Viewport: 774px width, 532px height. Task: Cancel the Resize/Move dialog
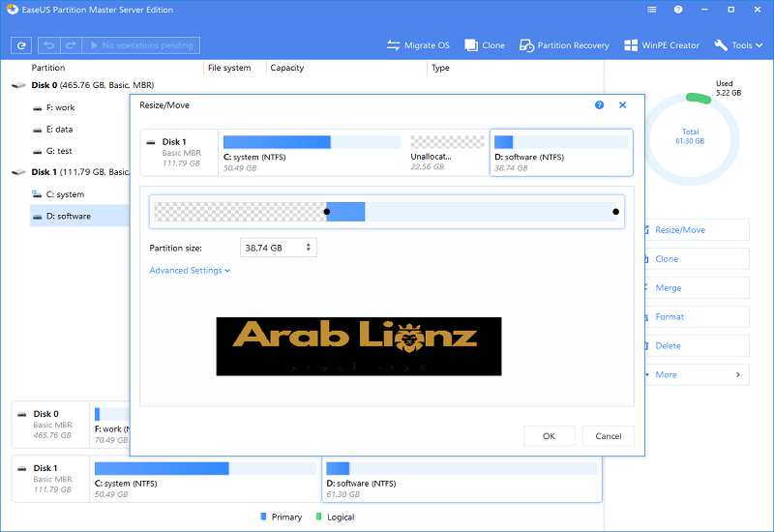point(609,436)
